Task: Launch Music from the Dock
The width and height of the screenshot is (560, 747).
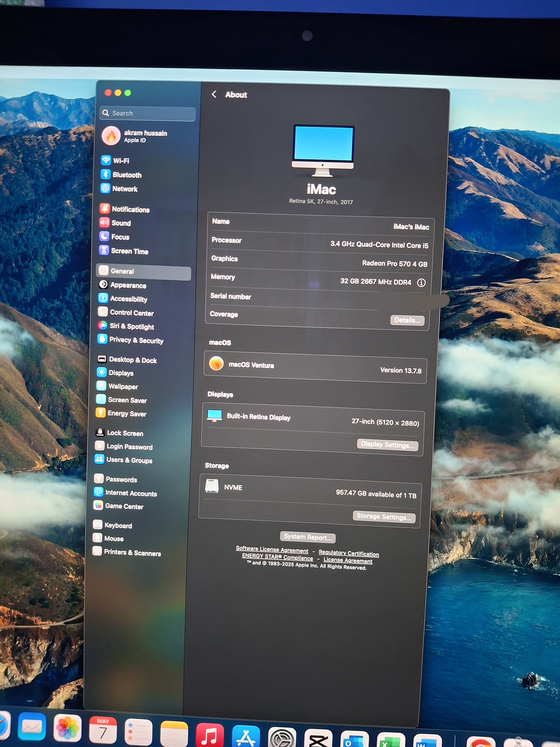Action: pos(210,735)
